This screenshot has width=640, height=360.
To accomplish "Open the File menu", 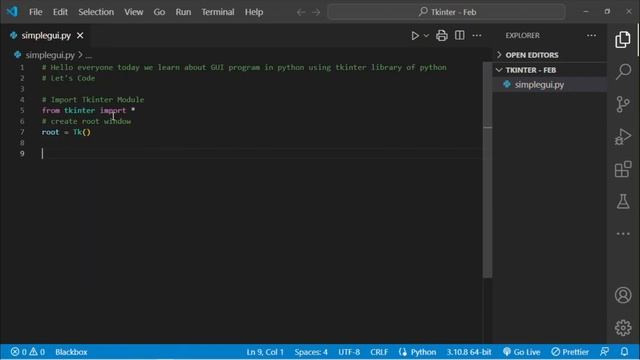I will 36,12.
